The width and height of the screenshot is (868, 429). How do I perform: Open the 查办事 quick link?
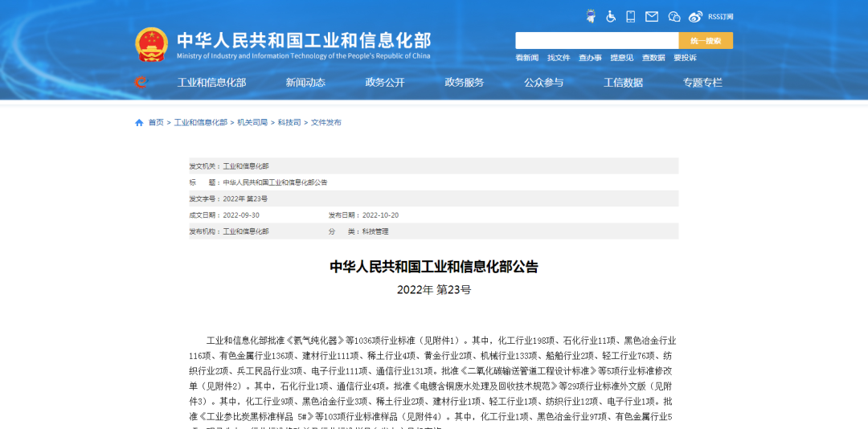coord(590,58)
